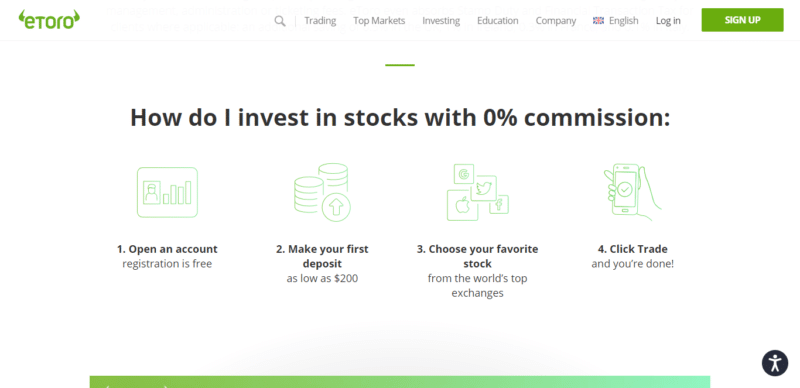Image resolution: width=800 pixels, height=388 pixels.
Task: Click the account profile chart icon
Action: pos(167,192)
